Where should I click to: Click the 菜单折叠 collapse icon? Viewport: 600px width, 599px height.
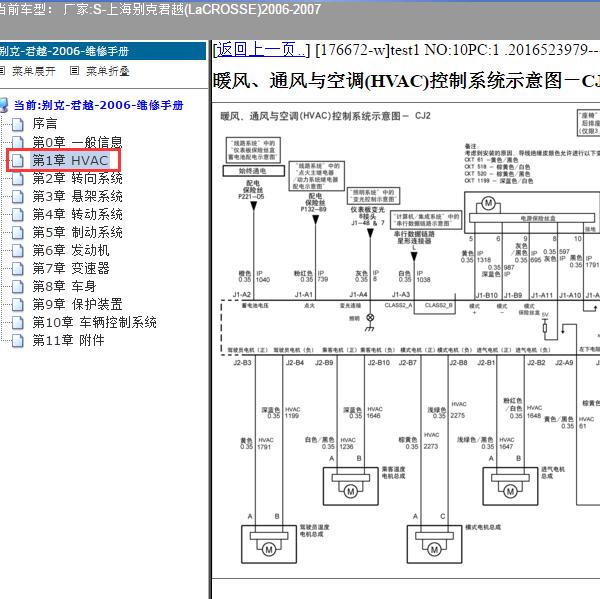pyautogui.click(x=75, y=70)
